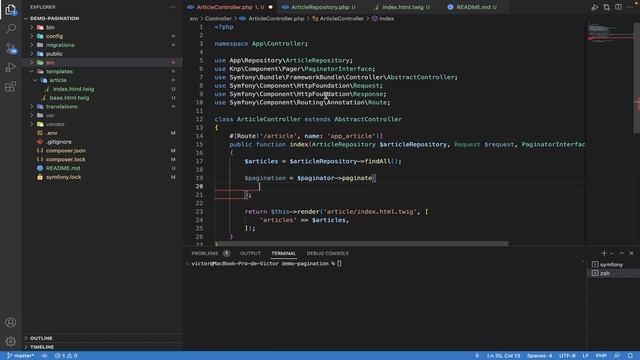Click the master branch status item
Image resolution: width=640 pixels, height=360 pixels.
click(x=21, y=356)
